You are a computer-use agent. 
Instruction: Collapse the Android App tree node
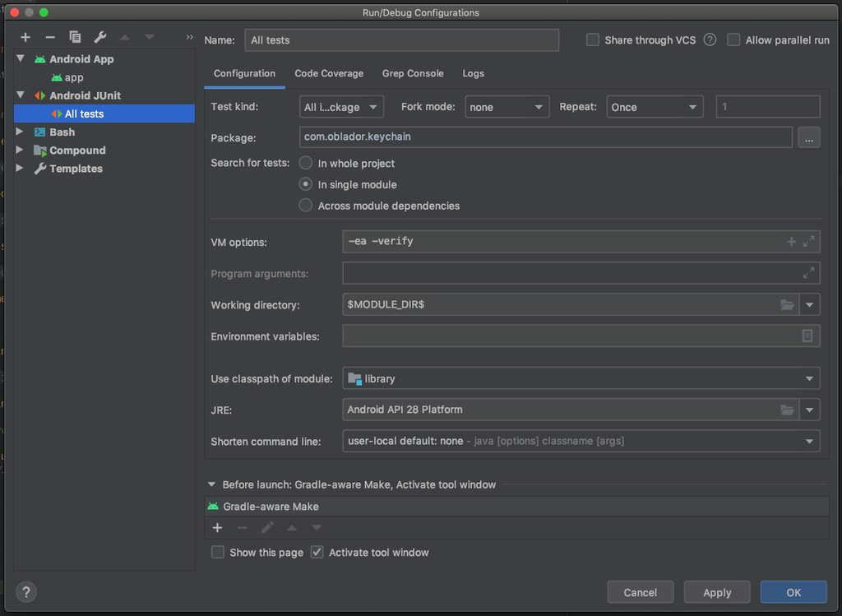pyautogui.click(x=21, y=58)
